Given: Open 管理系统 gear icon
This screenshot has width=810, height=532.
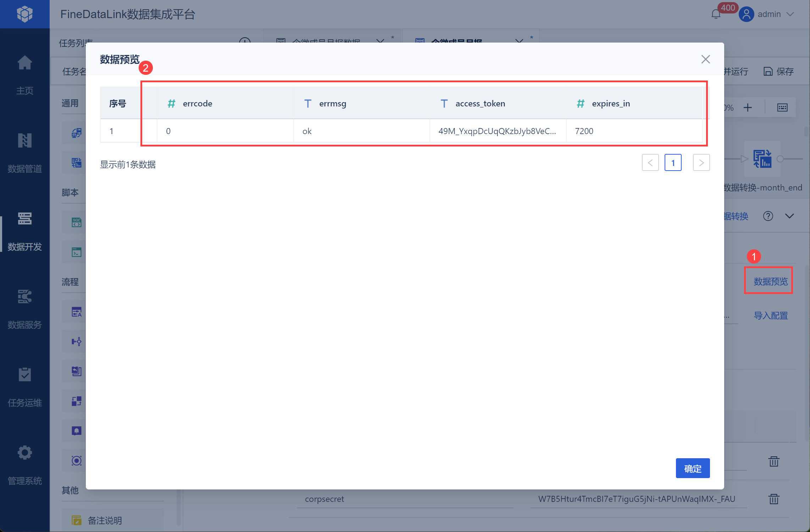Looking at the screenshot, I should [24, 453].
